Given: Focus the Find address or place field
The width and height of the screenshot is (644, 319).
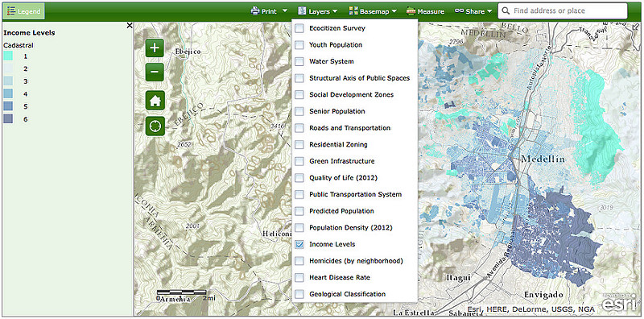Looking at the screenshot, I should click(563, 11).
